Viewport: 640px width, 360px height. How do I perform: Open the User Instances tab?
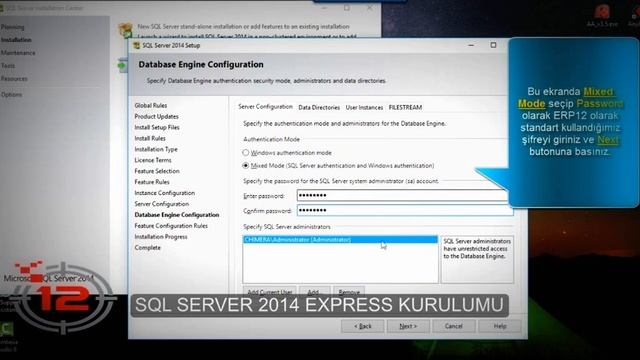(x=364, y=107)
